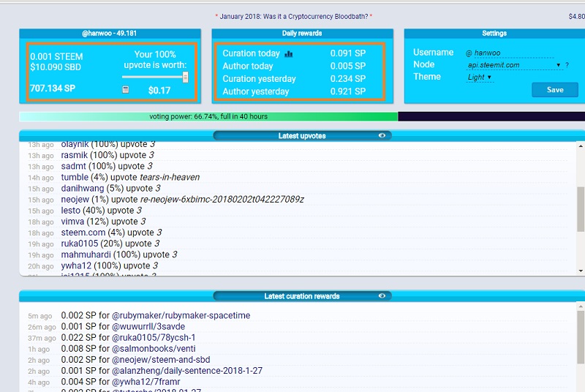585x392 pixels.
Task: Click the question mark help next to Node
Action: (x=567, y=65)
